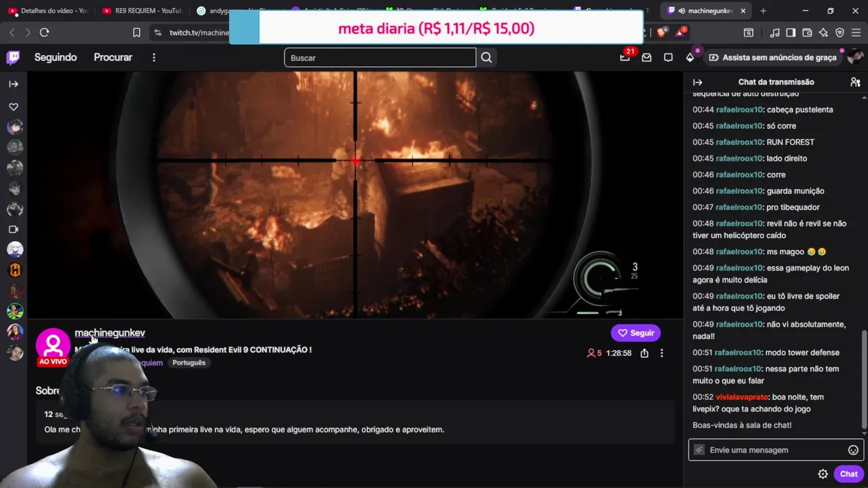
Task: Open the stream options three-dot menu
Action: [x=662, y=353]
